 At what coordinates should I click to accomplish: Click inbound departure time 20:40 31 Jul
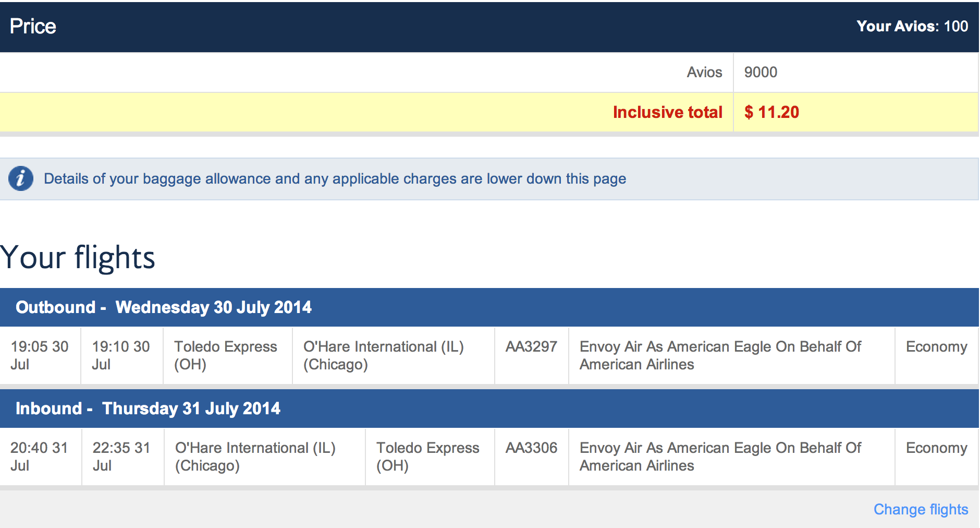tap(40, 457)
